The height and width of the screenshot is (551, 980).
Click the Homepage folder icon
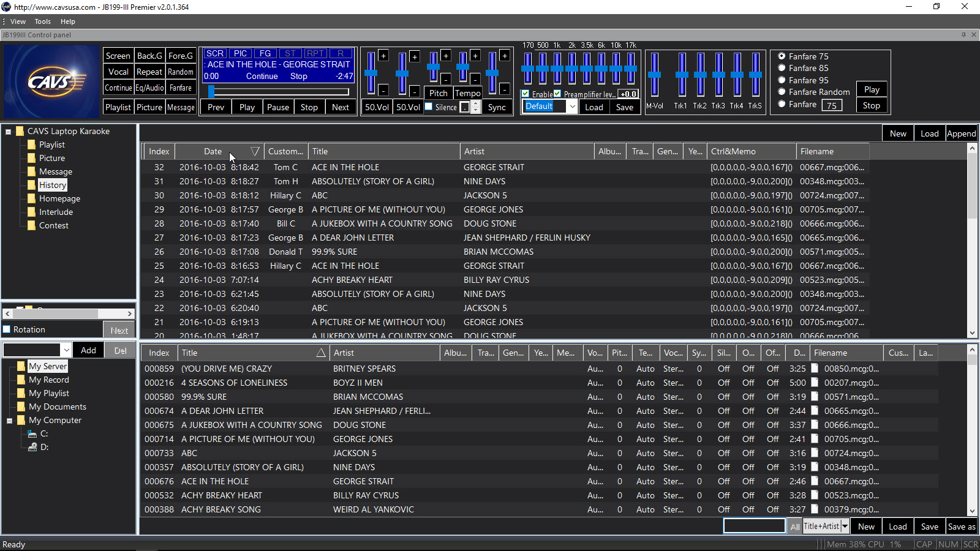pos(31,198)
